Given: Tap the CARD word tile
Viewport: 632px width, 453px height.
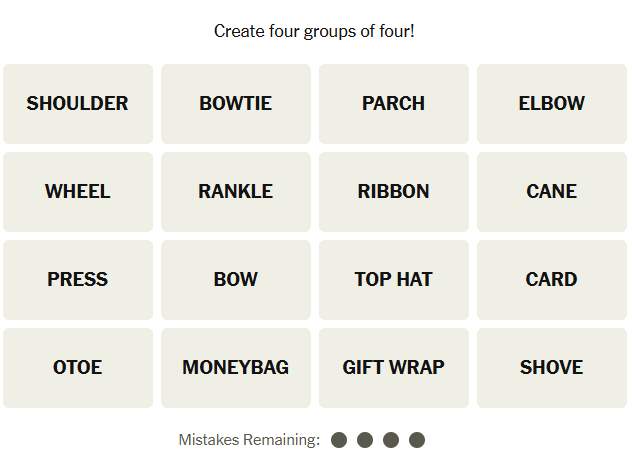Looking at the screenshot, I should (552, 280).
